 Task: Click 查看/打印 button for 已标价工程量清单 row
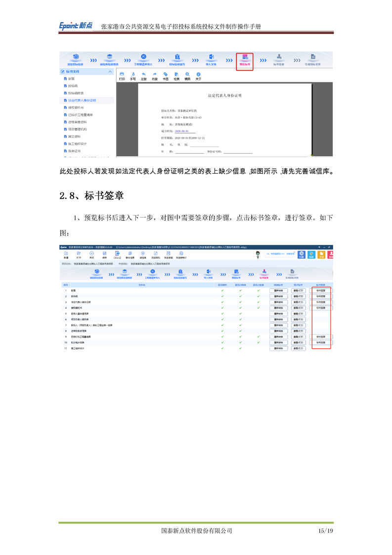coord(298,337)
